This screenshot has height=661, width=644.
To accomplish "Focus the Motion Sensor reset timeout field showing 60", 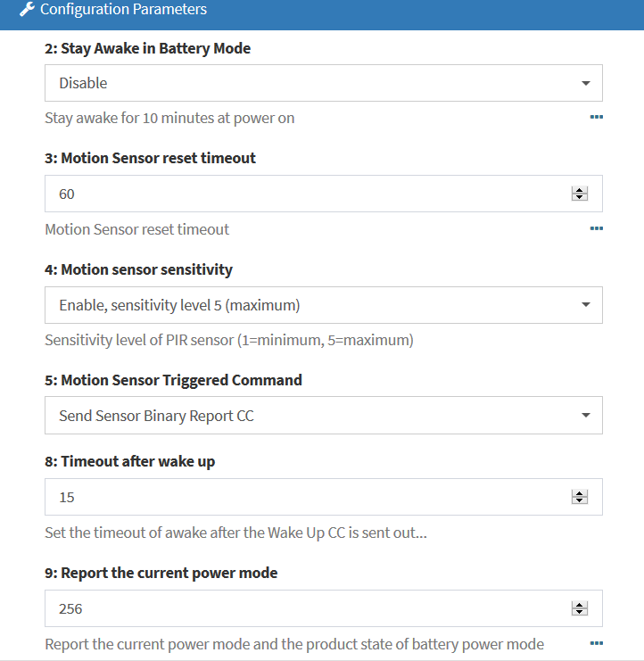I will (303, 194).
